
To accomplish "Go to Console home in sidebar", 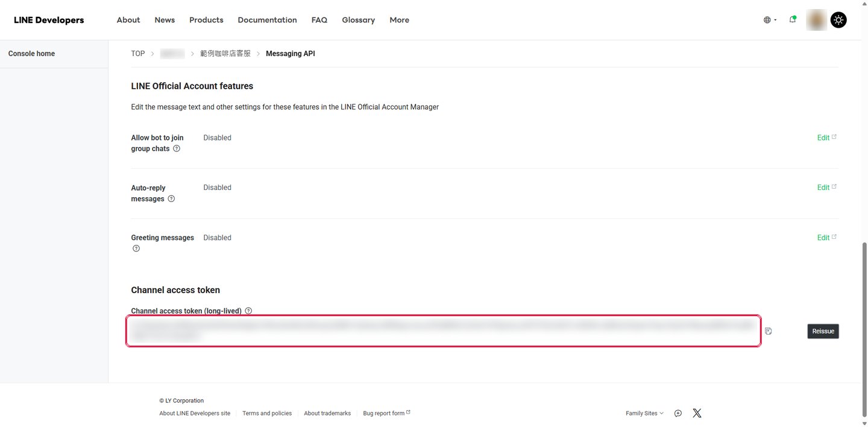I will pyautogui.click(x=31, y=54).
